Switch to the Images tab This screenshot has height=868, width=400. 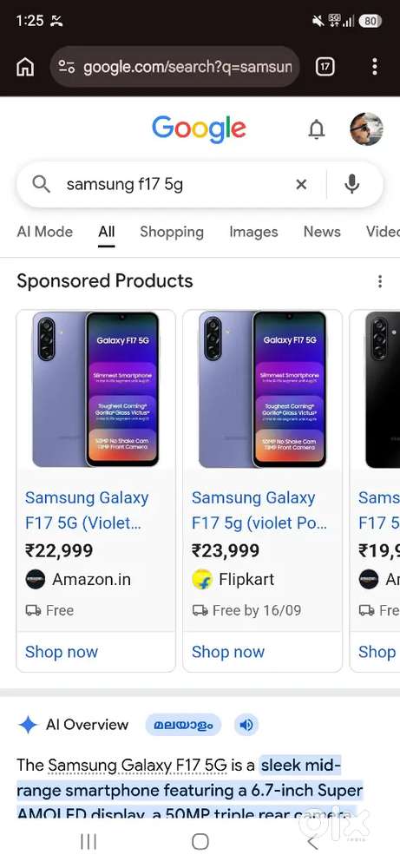[x=253, y=232]
